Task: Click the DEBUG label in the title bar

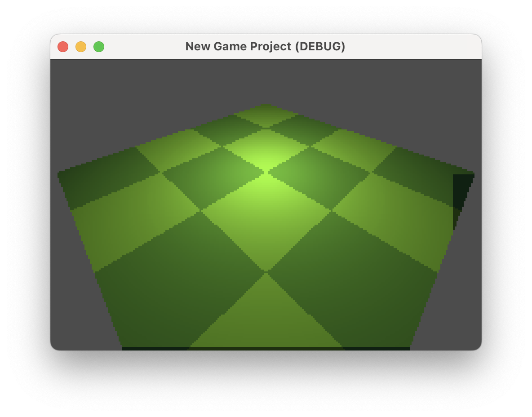Action: (321, 46)
